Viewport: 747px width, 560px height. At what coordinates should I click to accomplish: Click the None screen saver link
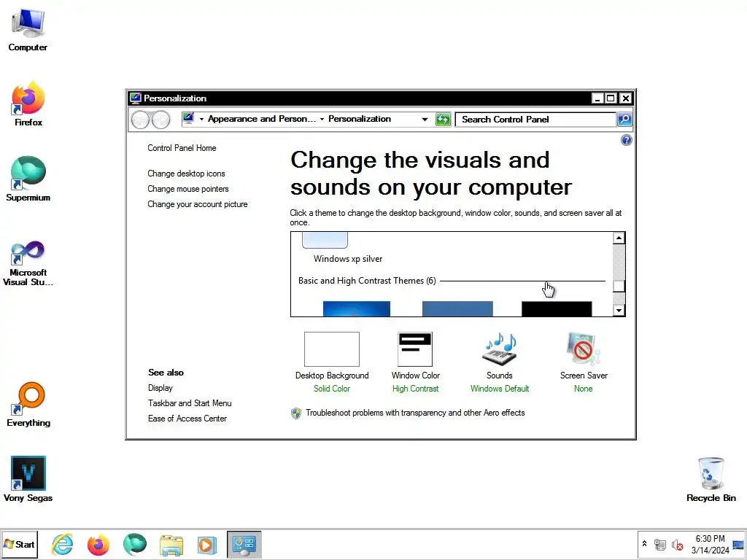point(583,389)
